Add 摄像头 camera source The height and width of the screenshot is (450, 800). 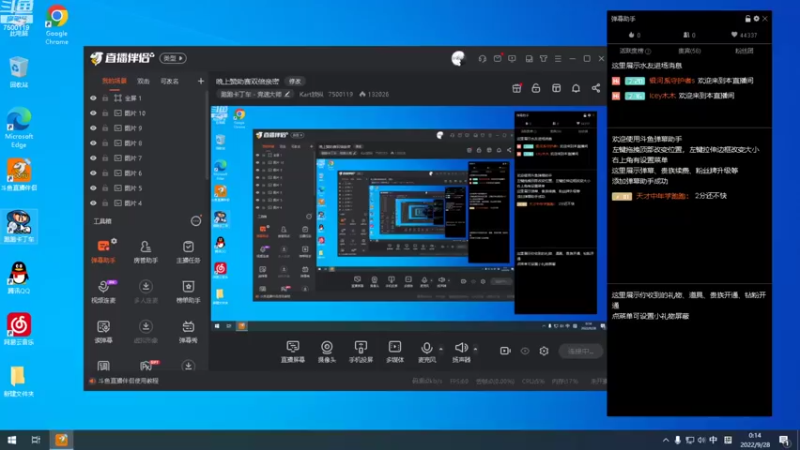tap(327, 352)
